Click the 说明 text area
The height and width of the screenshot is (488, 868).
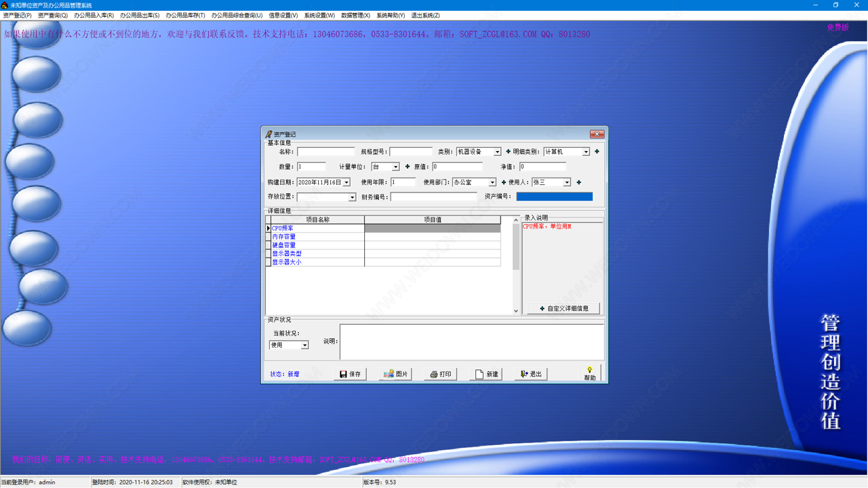click(x=472, y=342)
